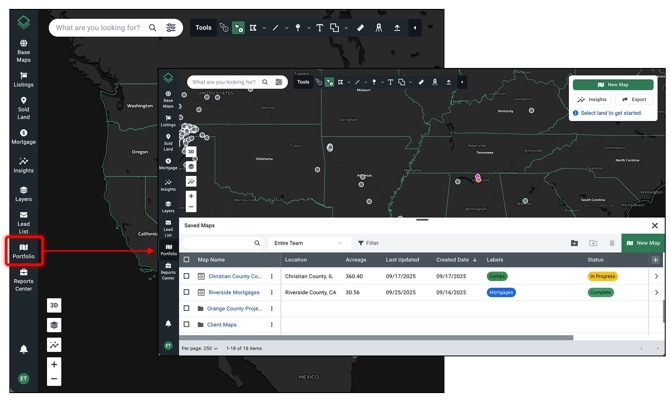Open the Mortgage sidebar panel
Image resolution: width=670 pixels, height=402 pixels.
pyautogui.click(x=23, y=137)
